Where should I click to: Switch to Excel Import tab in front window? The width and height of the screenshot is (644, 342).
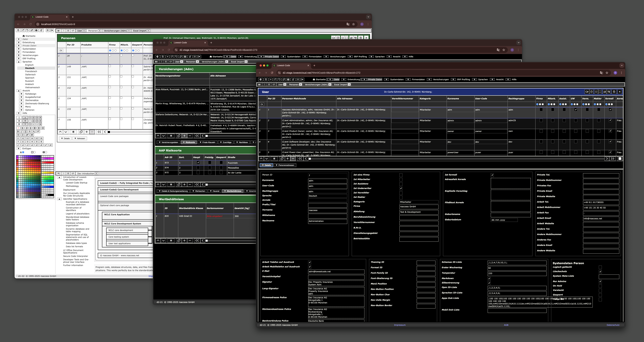point(340,84)
